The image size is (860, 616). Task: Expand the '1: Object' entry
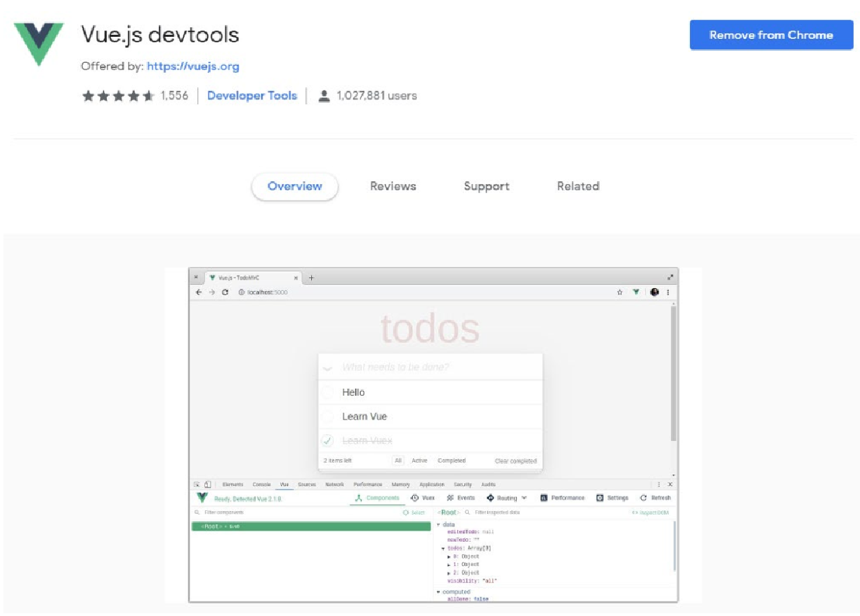pos(449,565)
